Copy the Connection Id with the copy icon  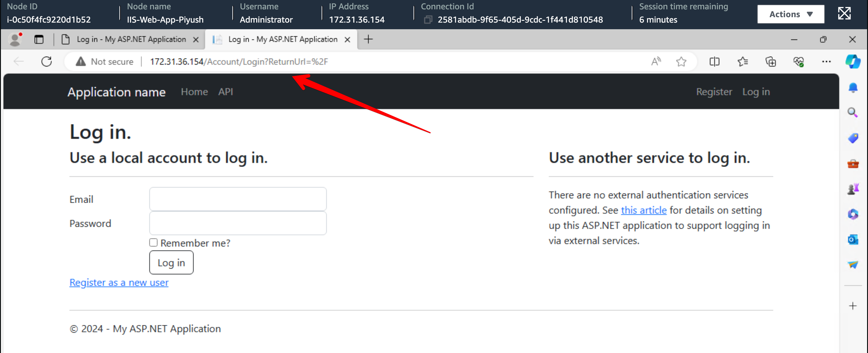[428, 20]
